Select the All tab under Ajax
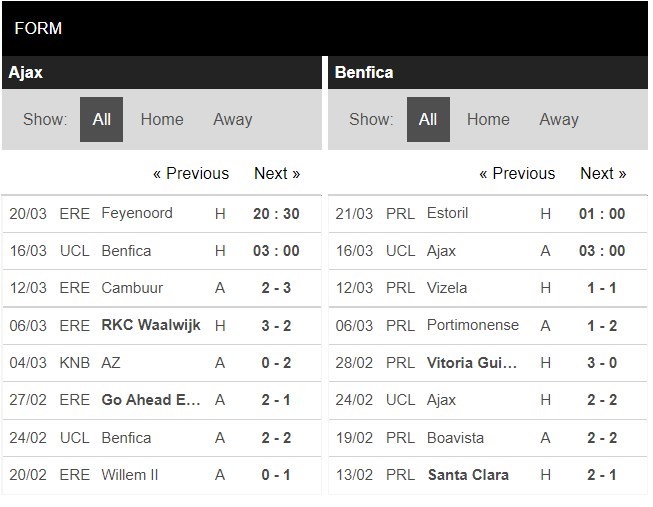Viewport: 653px width, 507px height. (x=101, y=120)
